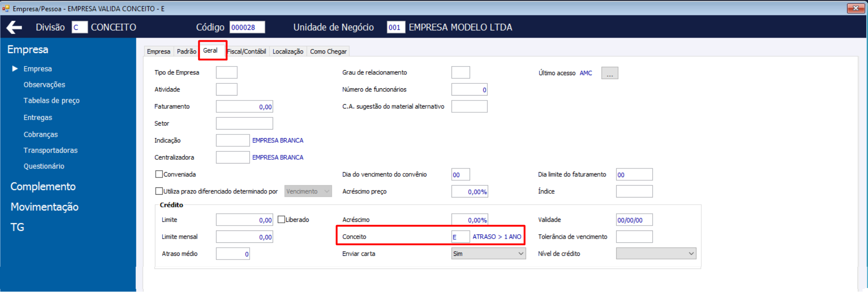Expand the Nível de crédito dropdown
The image size is (868, 293).
[656, 254]
